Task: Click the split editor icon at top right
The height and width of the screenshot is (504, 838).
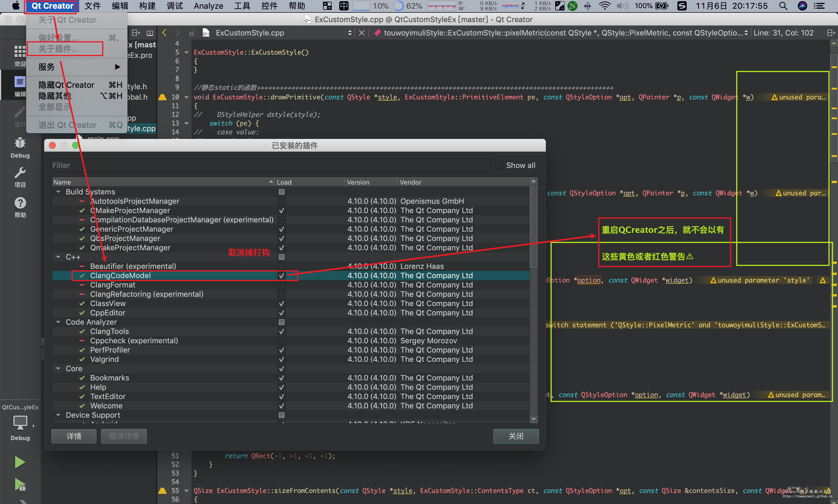Action: coord(831,33)
